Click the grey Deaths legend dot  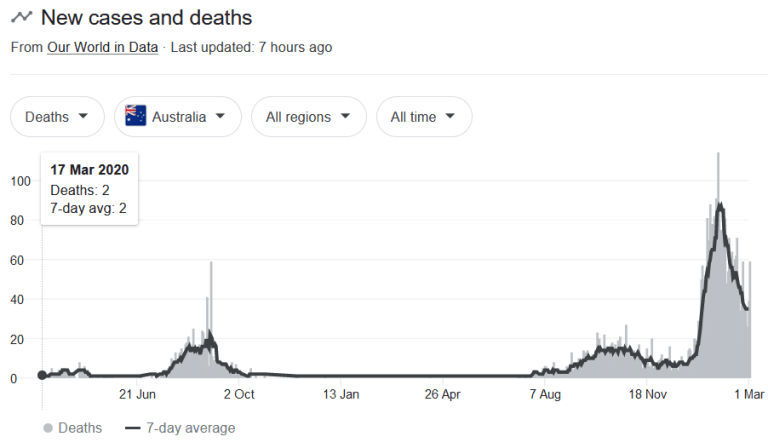[x=48, y=428]
